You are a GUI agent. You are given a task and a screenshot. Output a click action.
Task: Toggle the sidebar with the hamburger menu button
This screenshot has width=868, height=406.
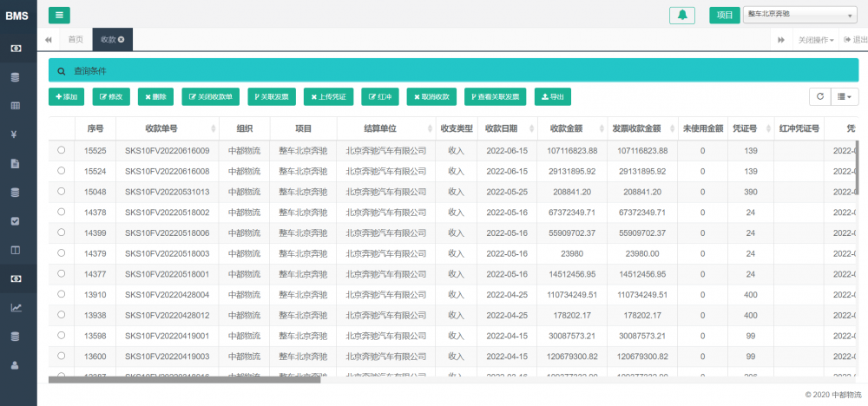(59, 15)
